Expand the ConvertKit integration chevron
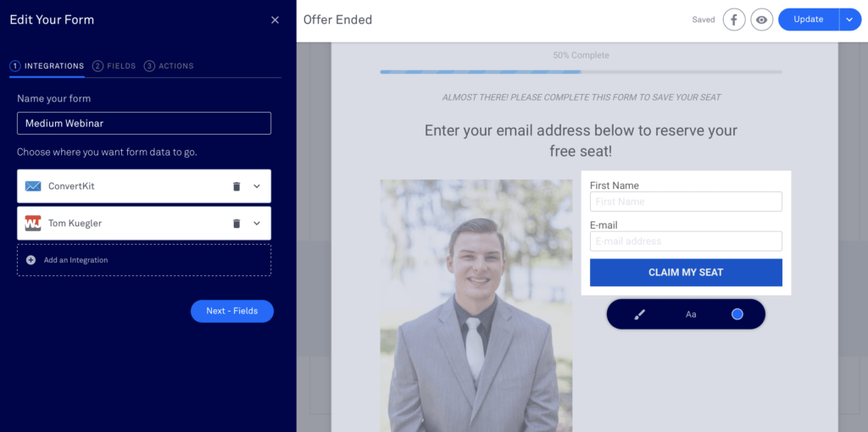 click(x=257, y=186)
